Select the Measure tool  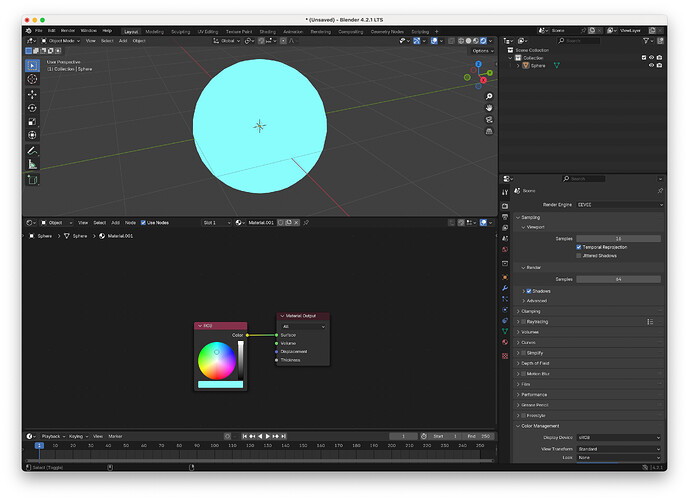click(32, 164)
